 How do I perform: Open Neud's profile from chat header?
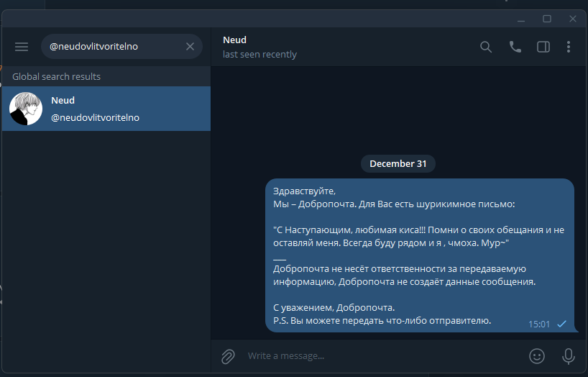click(235, 40)
